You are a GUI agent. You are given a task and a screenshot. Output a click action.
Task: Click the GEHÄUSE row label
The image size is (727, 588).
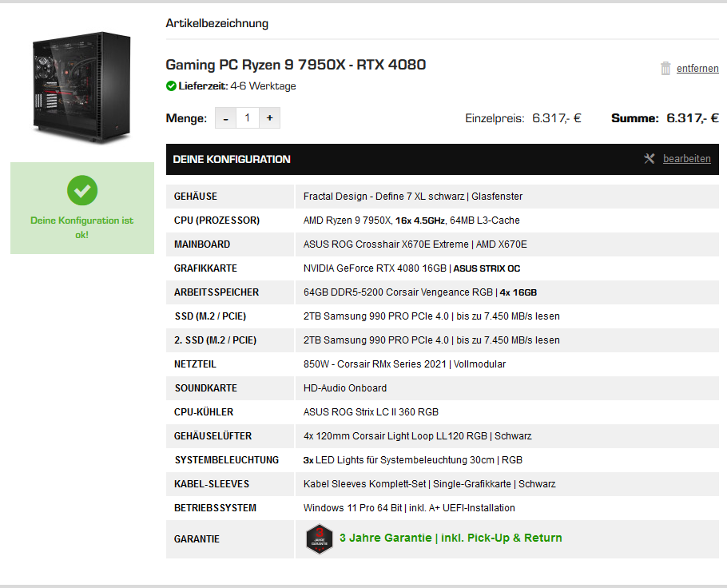click(196, 197)
